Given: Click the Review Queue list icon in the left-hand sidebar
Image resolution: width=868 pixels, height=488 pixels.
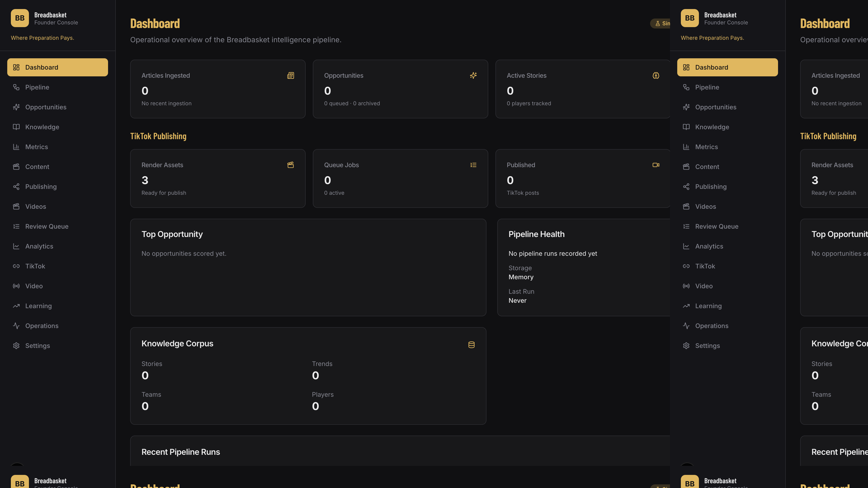Looking at the screenshot, I should tap(16, 226).
